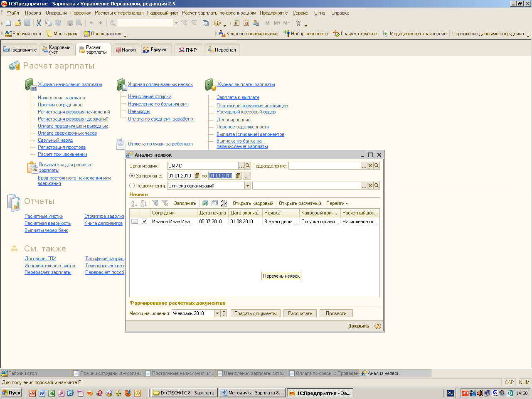Viewport: 532px width, 399px height.
Task: Click the active users toolbar icon
Action: (256, 23)
